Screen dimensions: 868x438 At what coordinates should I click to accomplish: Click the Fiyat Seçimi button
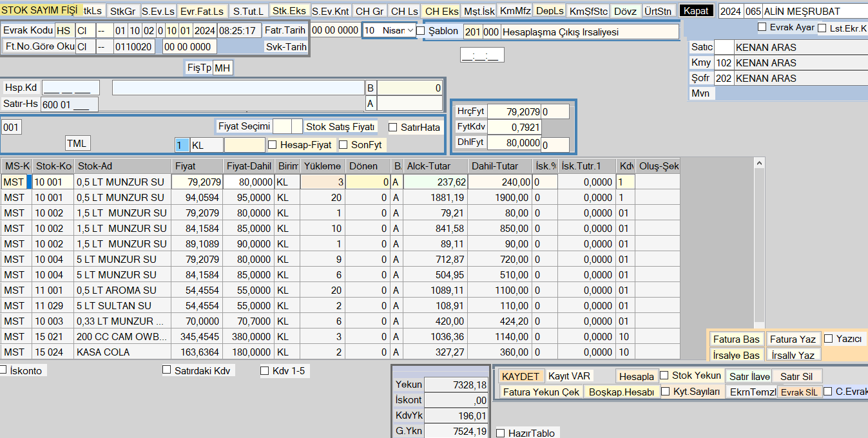point(244,126)
